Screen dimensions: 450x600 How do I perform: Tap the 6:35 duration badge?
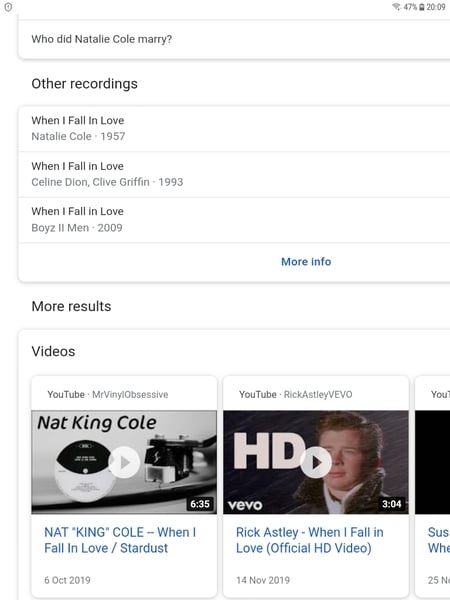(x=200, y=504)
